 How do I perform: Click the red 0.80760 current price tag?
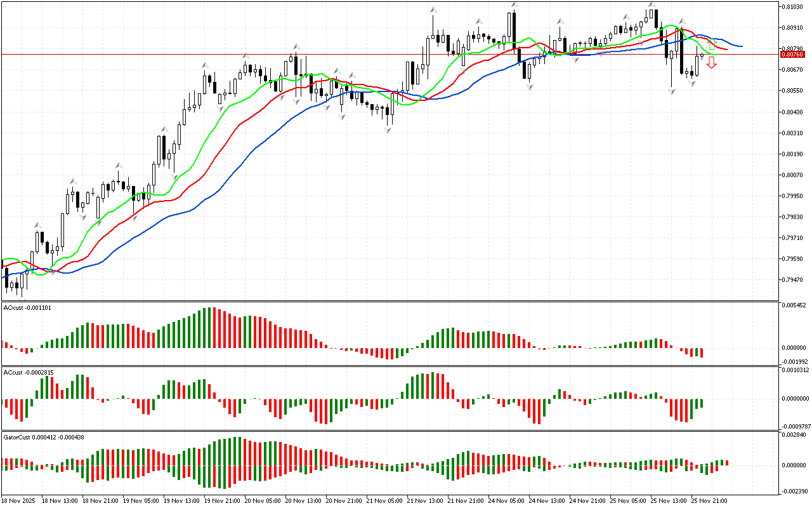793,55
